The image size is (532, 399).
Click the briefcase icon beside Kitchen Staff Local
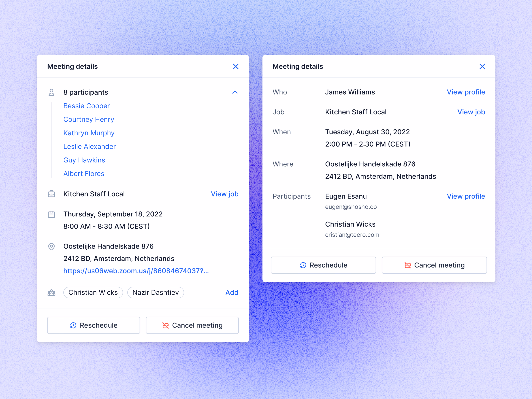click(x=52, y=194)
